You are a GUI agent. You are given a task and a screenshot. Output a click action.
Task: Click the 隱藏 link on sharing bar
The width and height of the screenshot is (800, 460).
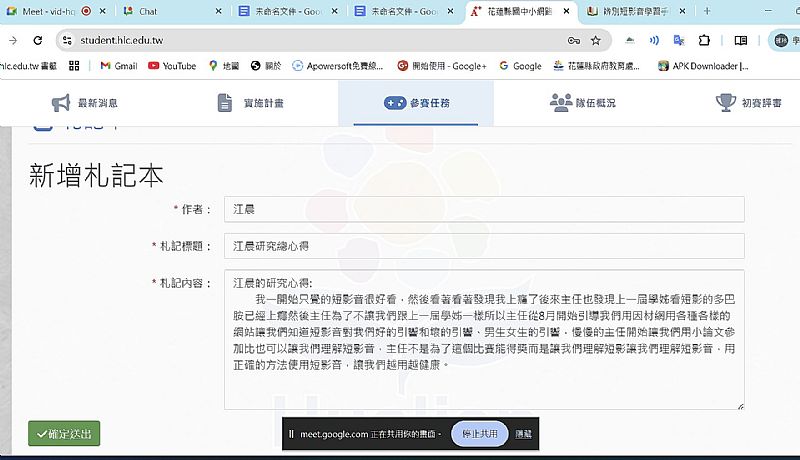coord(524,434)
